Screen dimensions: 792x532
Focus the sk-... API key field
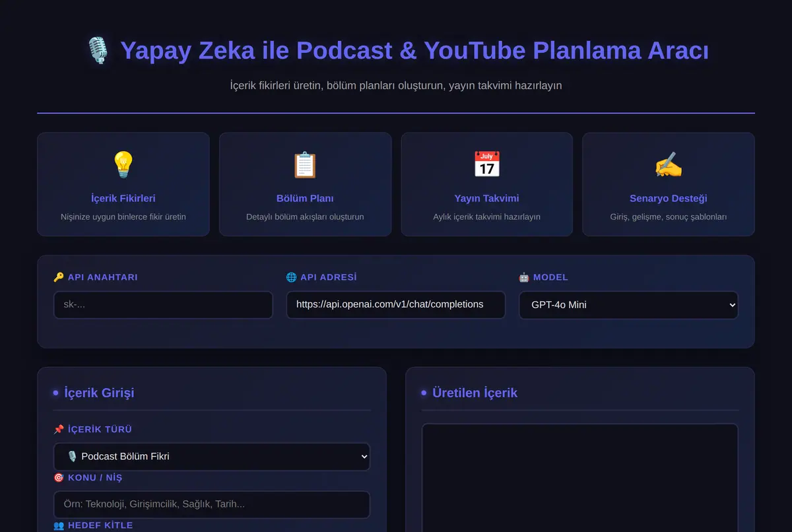[163, 305]
